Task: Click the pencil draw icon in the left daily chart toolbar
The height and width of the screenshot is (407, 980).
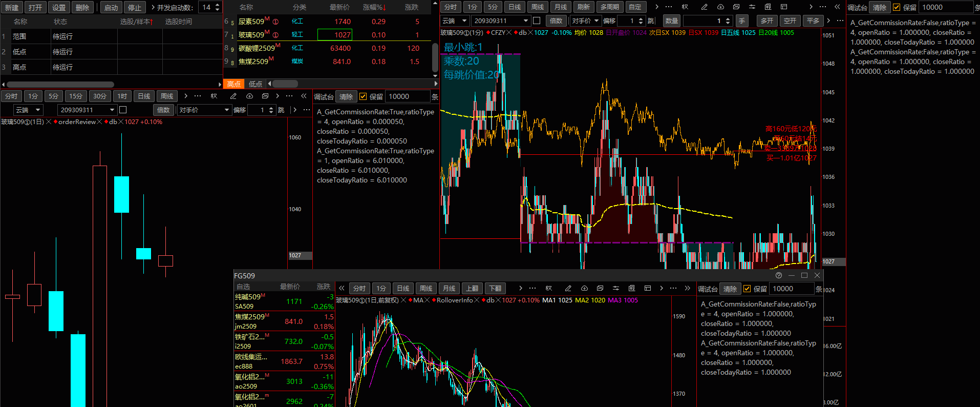Action: click(233, 96)
